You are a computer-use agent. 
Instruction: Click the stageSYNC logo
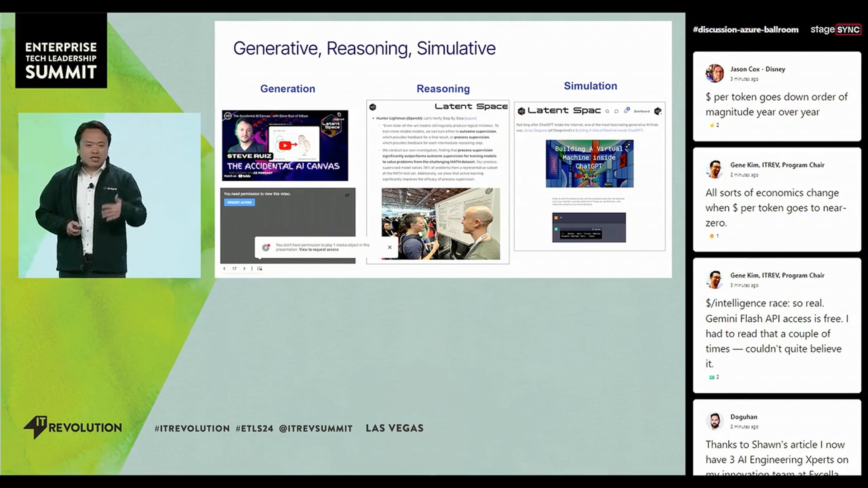835,30
